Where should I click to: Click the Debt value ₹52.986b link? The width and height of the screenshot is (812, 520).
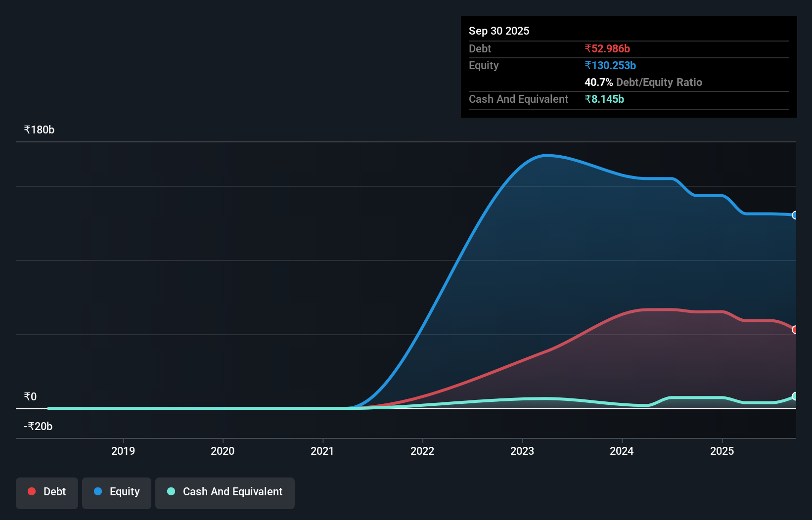click(x=608, y=48)
